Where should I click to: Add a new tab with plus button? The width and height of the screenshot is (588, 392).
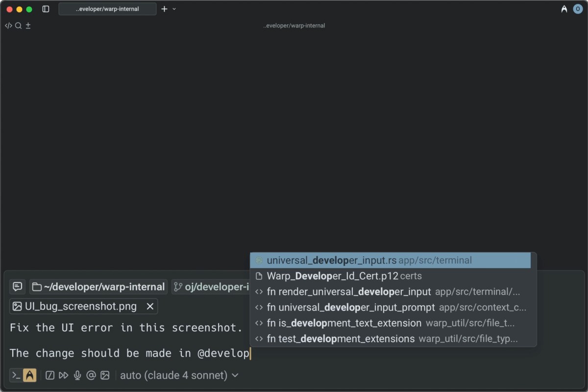point(164,9)
